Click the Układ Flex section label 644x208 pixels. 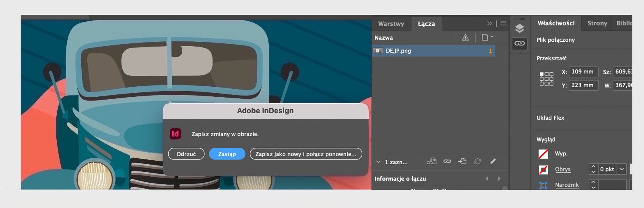point(550,118)
